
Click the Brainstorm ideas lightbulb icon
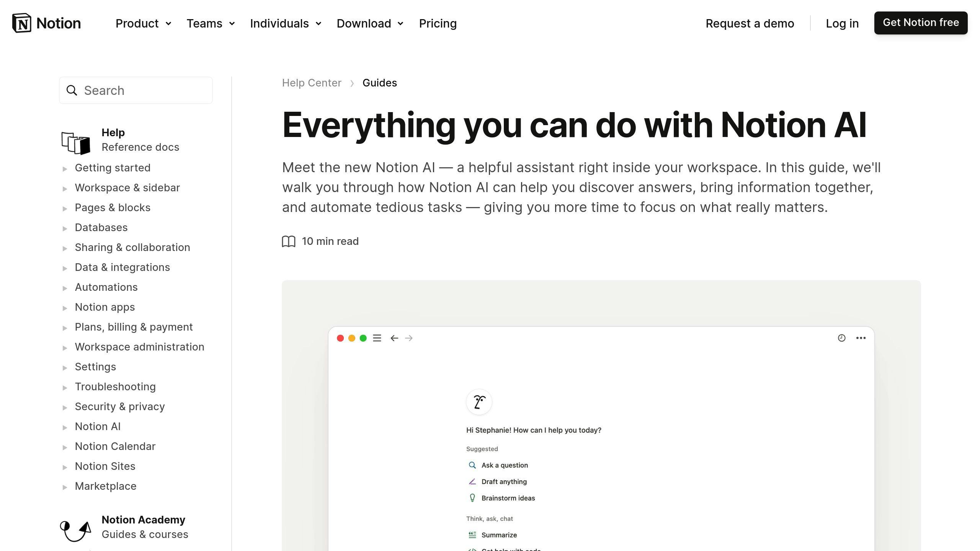(472, 498)
